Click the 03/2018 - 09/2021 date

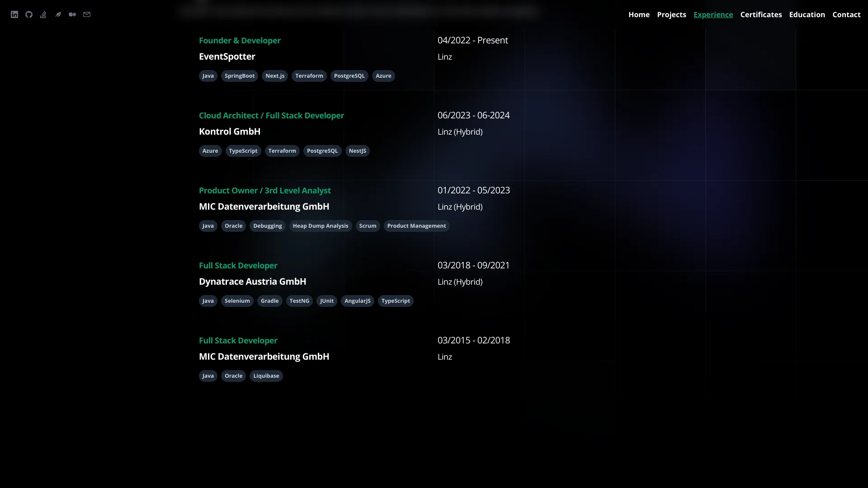(x=473, y=265)
